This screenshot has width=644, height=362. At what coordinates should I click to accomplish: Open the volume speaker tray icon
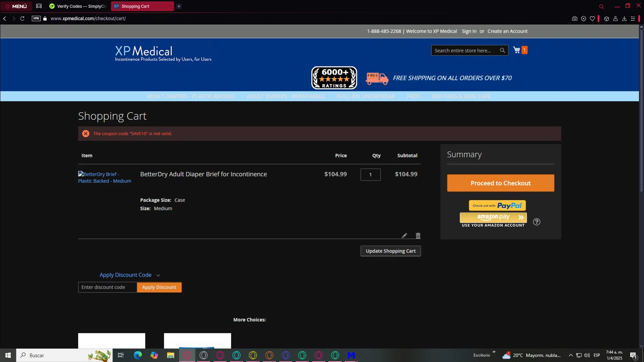pos(587,355)
